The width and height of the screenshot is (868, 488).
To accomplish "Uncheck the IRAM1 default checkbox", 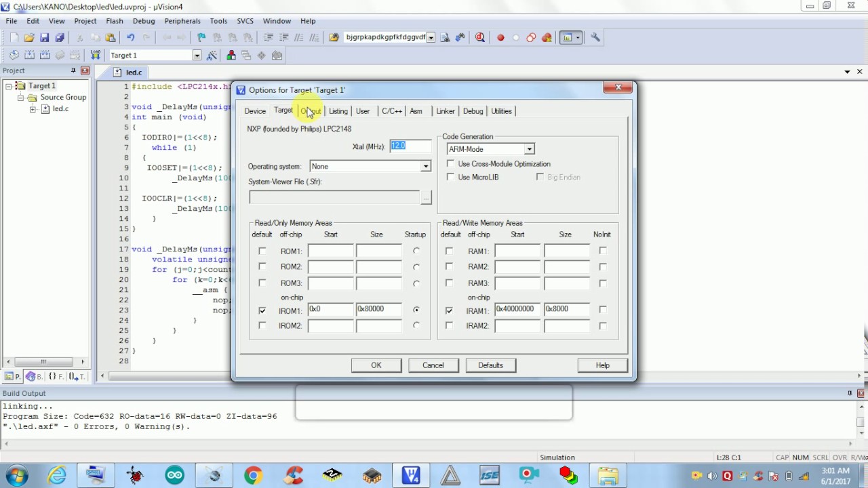I will (449, 310).
